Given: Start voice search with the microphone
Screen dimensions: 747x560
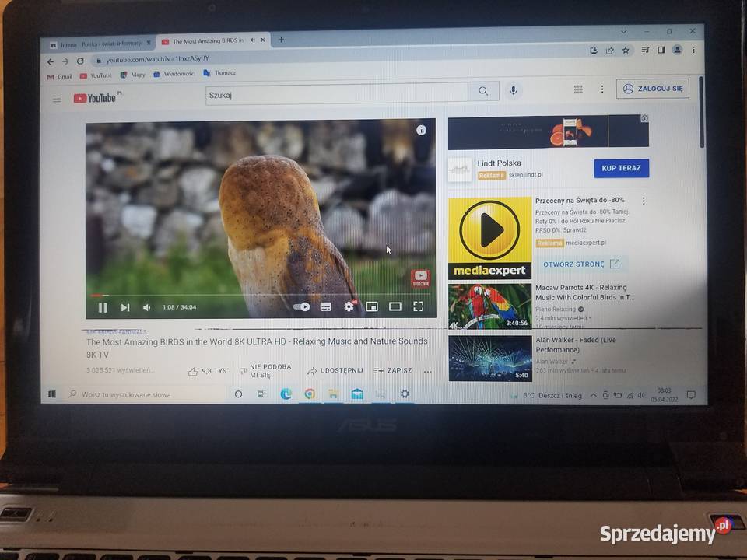Looking at the screenshot, I should click(x=513, y=90).
